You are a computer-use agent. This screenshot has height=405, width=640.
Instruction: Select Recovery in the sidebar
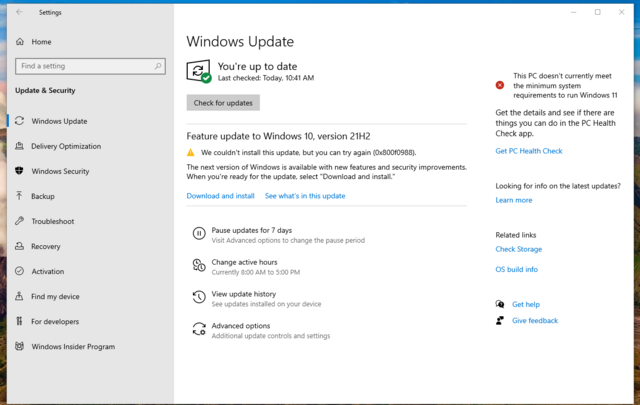coord(45,246)
